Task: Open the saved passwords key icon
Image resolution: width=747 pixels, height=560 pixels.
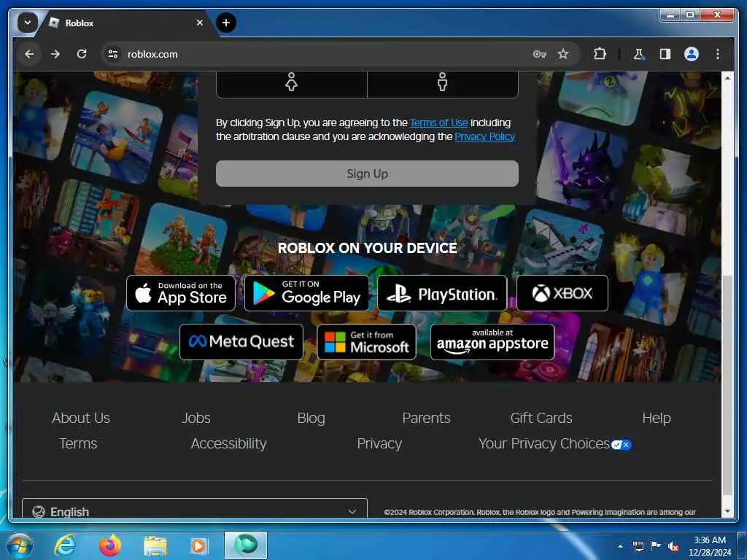Action: (x=539, y=54)
